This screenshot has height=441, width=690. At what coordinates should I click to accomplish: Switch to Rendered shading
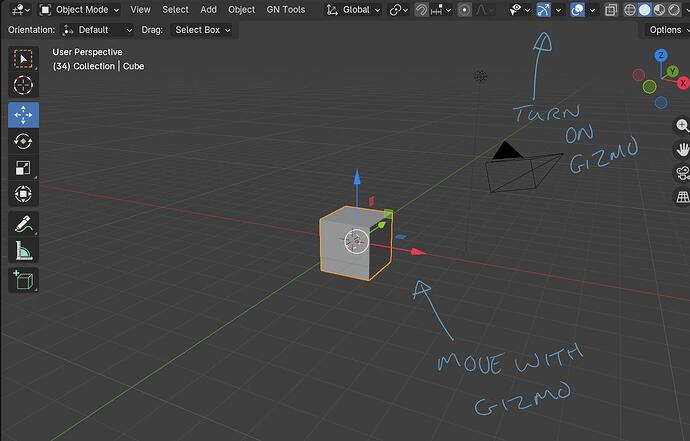[x=674, y=10]
